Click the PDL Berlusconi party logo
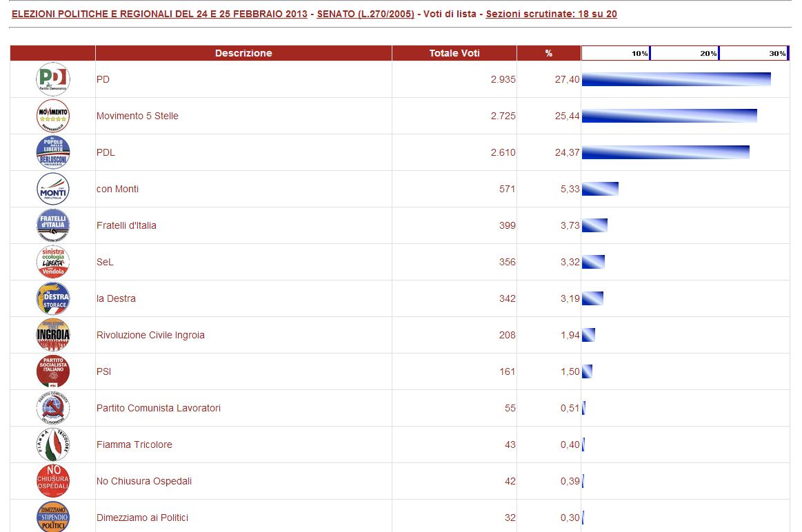The height and width of the screenshot is (532, 802). [x=52, y=152]
